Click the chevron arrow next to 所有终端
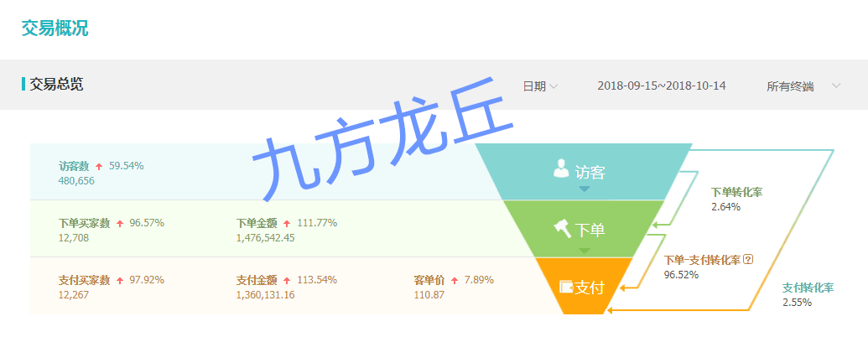The height and width of the screenshot is (337, 868). point(835,86)
